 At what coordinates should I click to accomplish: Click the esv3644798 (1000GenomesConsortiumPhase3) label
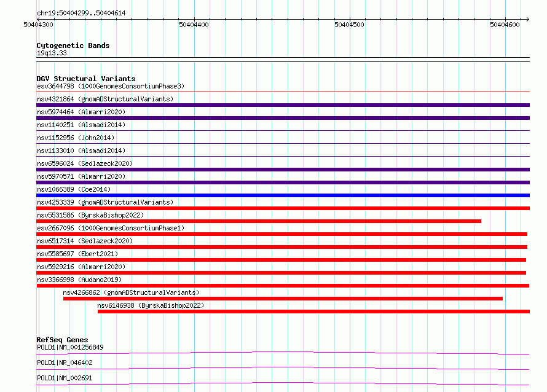tap(111, 86)
